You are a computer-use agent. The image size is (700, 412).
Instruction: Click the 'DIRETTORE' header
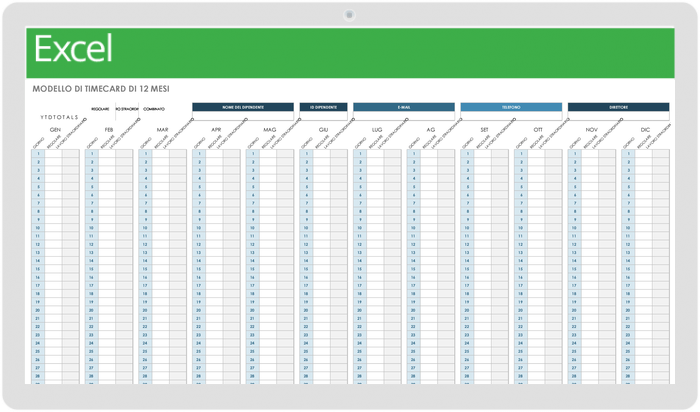tap(618, 107)
